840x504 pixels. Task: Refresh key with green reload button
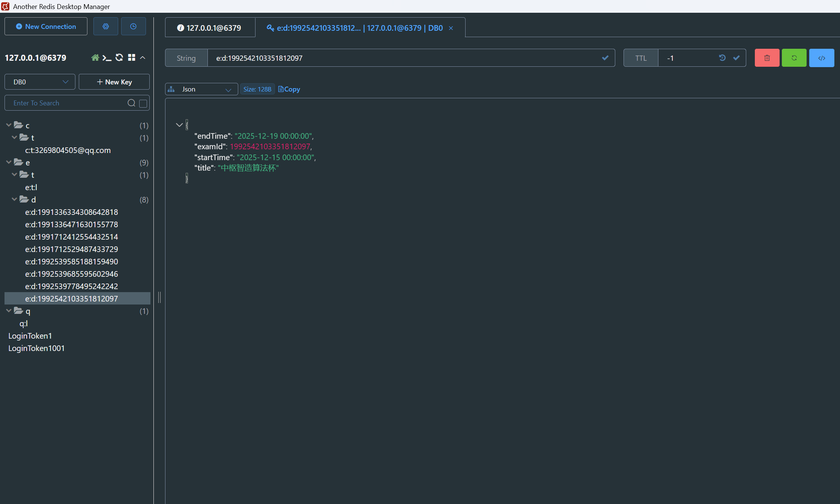click(x=794, y=58)
